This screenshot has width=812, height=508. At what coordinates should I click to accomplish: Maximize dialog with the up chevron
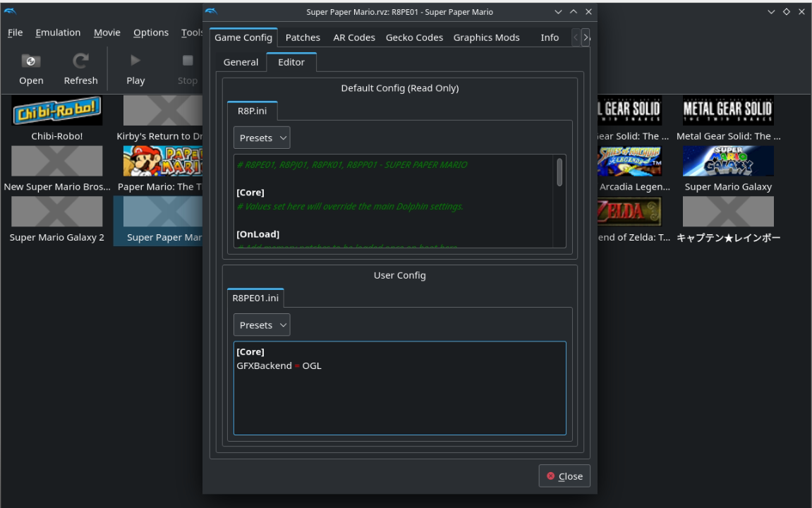574,11
